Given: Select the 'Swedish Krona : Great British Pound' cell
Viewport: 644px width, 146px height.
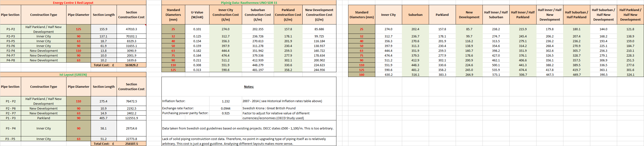Looking at the screenshot, I should tap(269, 109).
